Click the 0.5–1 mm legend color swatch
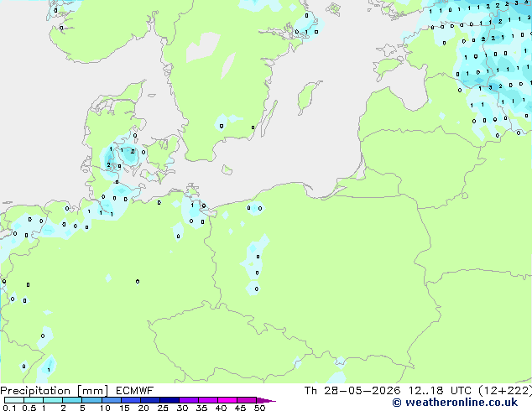 [x=34, y=400]
